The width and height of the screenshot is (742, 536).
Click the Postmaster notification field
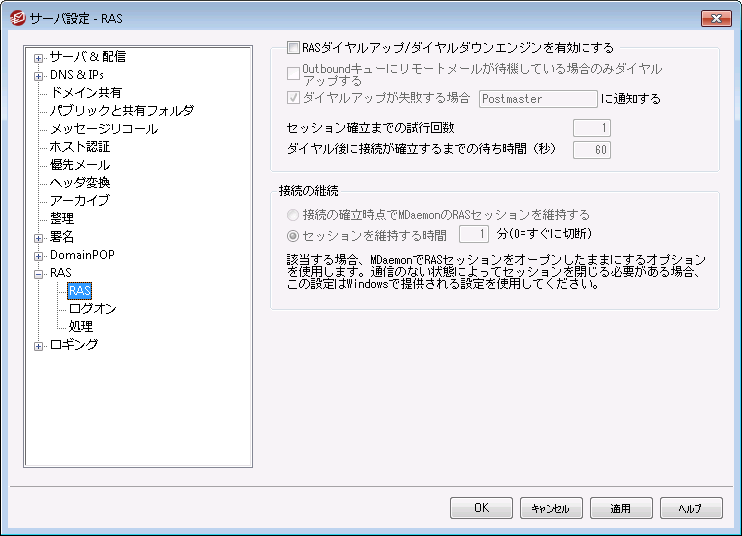pos(538,99)
